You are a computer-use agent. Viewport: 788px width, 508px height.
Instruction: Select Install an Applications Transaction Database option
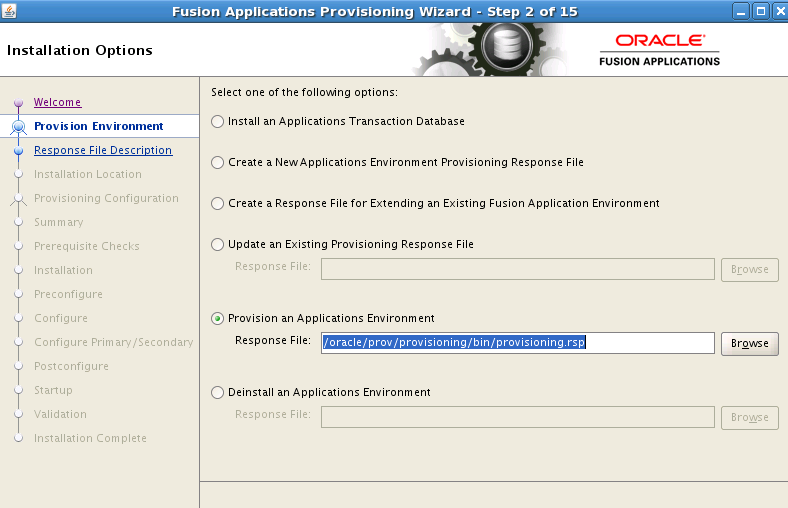click(x=218, y=121)
